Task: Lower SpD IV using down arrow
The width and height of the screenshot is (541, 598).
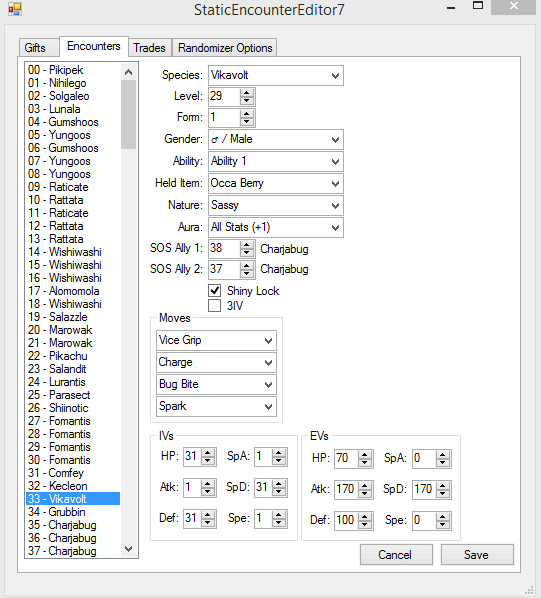Action: coord(279,492)
